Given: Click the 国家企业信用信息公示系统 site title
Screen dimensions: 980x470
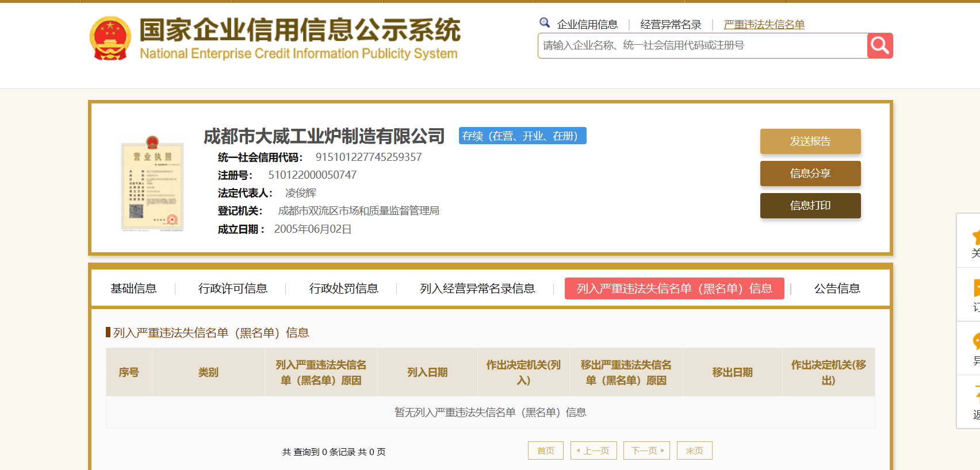Looking at the screenshot, I should click(300, 30).
